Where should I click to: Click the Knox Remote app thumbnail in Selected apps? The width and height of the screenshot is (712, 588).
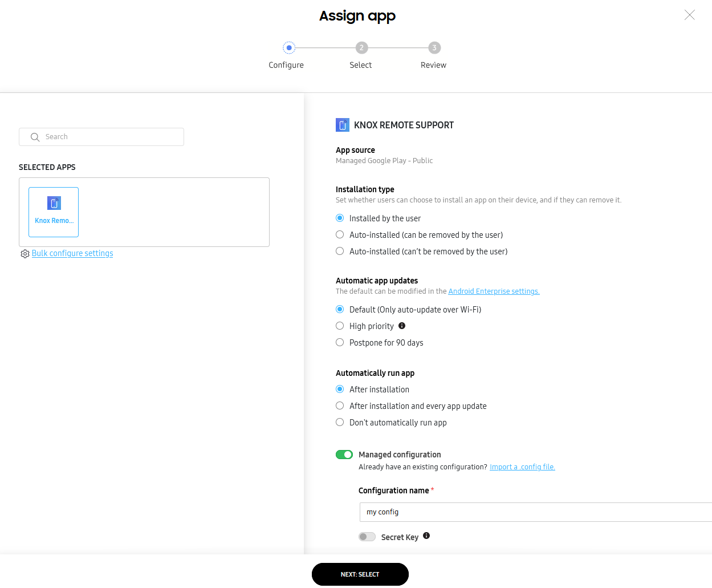(x=53, y=212)
